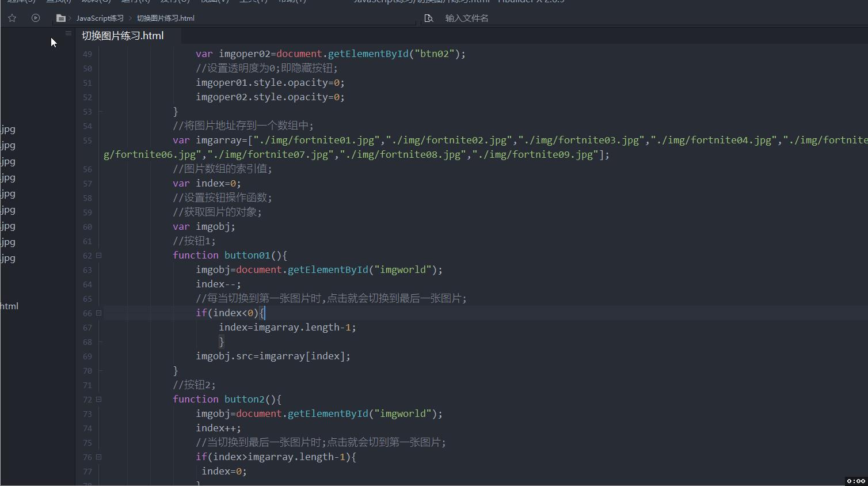
Task: Click the "./img/fortnite03.jpg" string
Action: click(x=581, y=140)
